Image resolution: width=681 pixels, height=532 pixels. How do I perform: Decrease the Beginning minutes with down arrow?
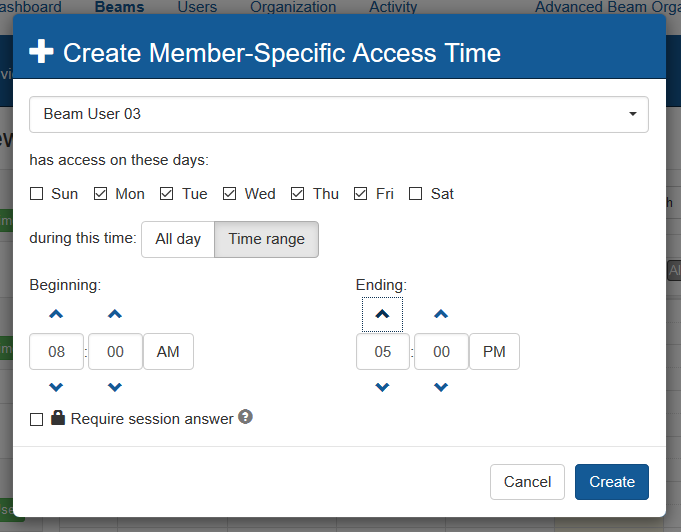point(115,387)
